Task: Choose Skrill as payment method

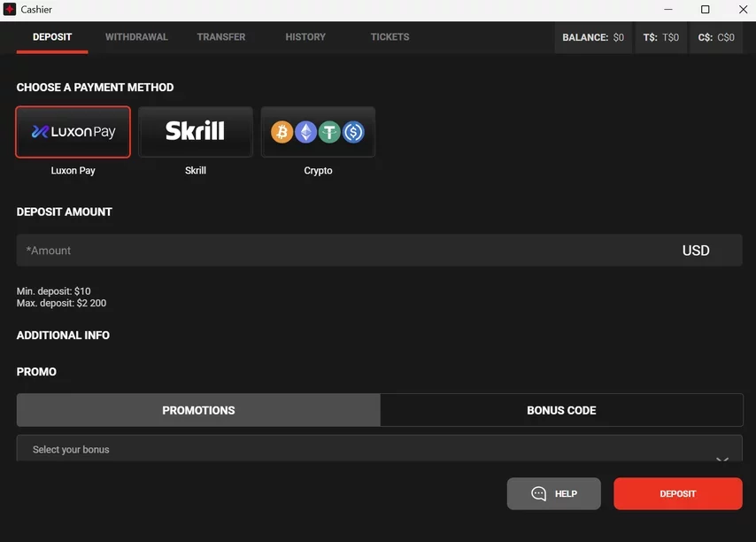Action: (196, 132)
